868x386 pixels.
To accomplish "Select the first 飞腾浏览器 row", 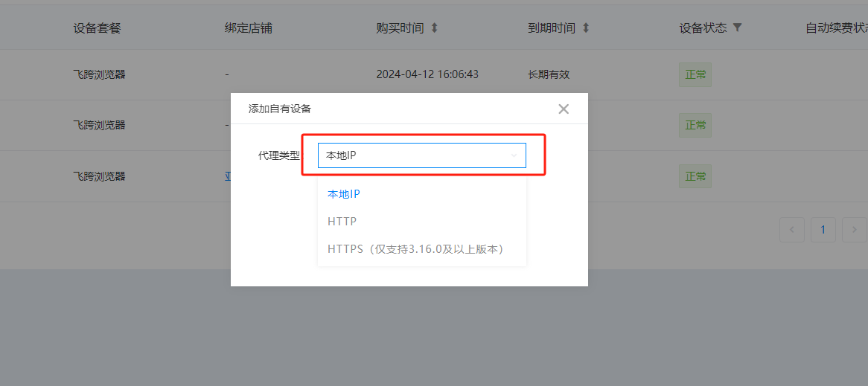I will click(x=99, y=74).
